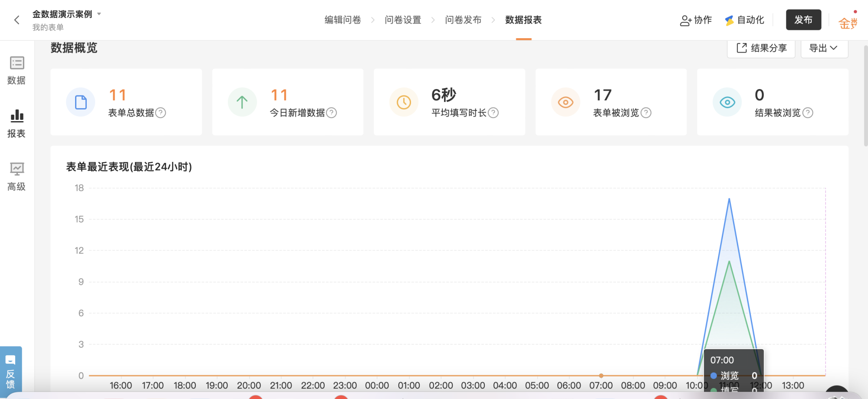The image size is (868, 399).
Task: Click the green 填写 peak on the chart
Action: 729,262
